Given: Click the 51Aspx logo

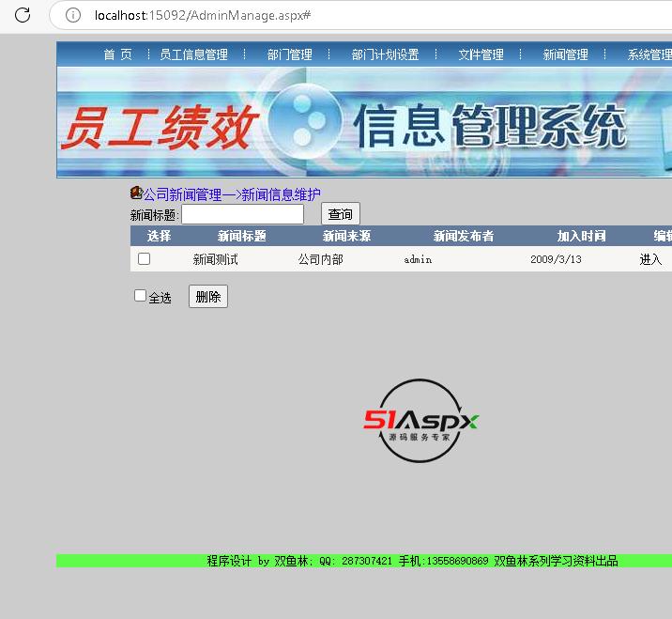Looking at the screenshot, I should click(x=421, y=421).
